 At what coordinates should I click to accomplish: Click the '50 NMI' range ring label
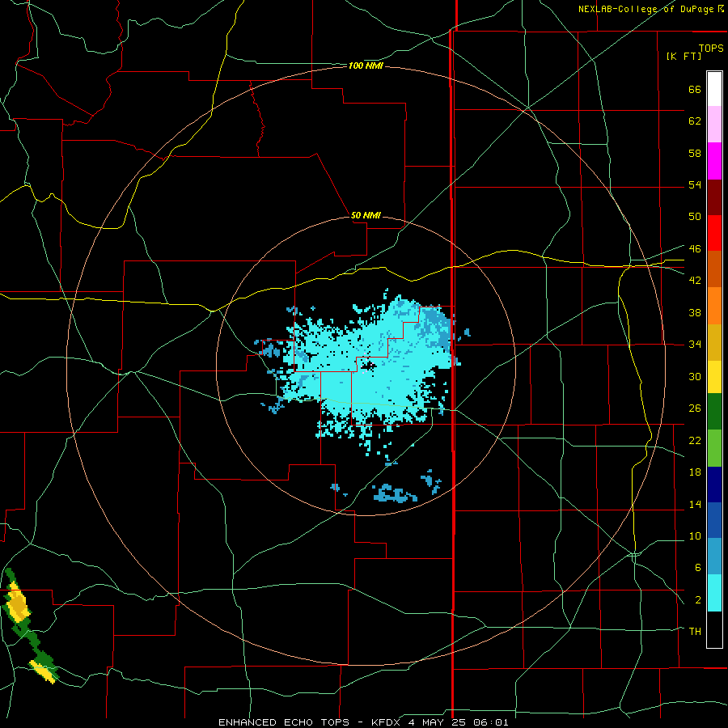366,215
